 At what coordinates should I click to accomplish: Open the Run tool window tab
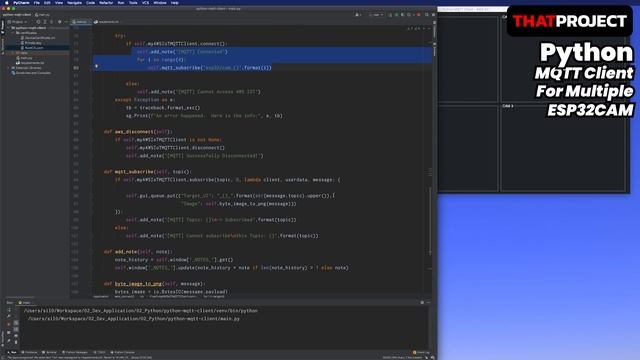coord(12,352)
